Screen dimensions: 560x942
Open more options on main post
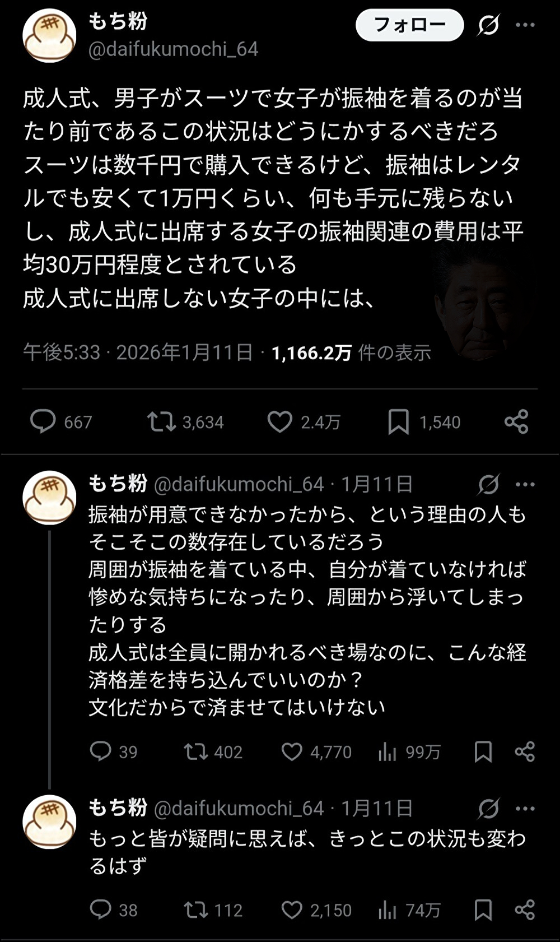point(525,25)
